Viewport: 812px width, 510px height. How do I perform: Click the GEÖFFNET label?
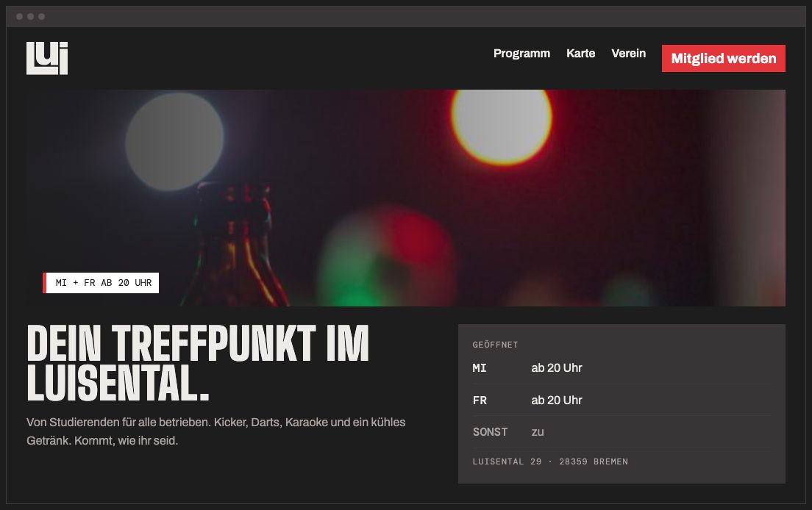pos(495,345)
